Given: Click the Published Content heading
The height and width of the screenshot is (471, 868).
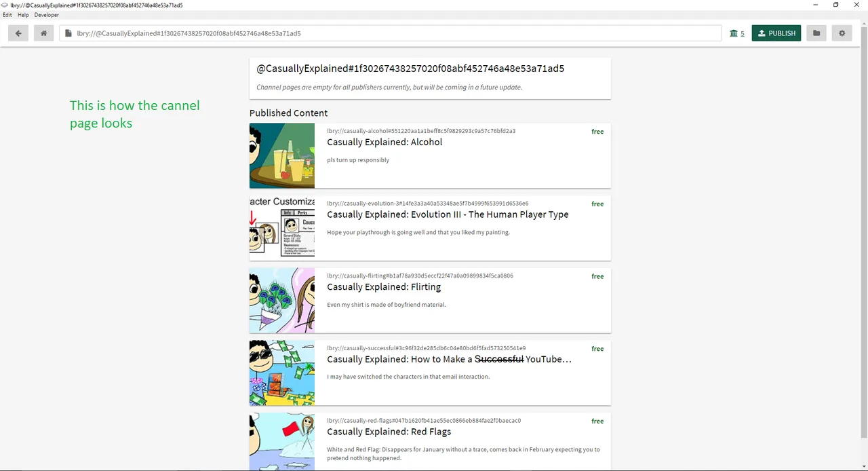Looking at the screenshot, I should click(288, 113).
